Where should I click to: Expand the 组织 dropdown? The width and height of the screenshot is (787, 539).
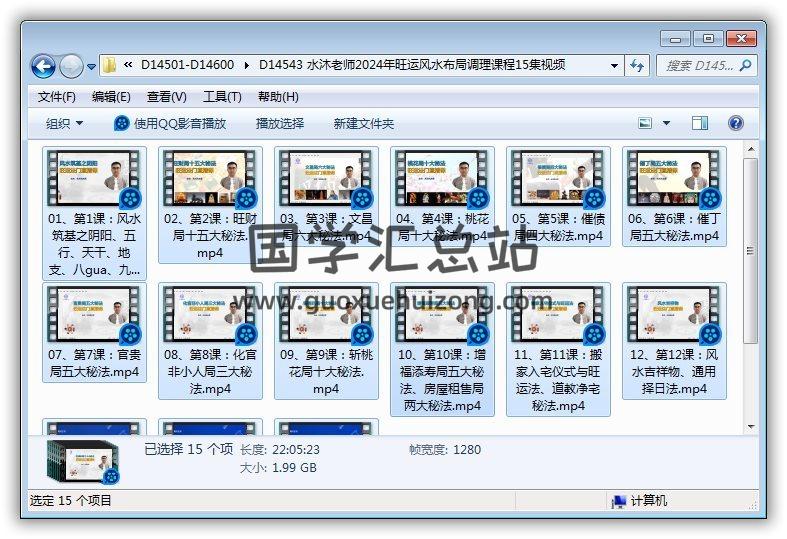tap(64, 123)
